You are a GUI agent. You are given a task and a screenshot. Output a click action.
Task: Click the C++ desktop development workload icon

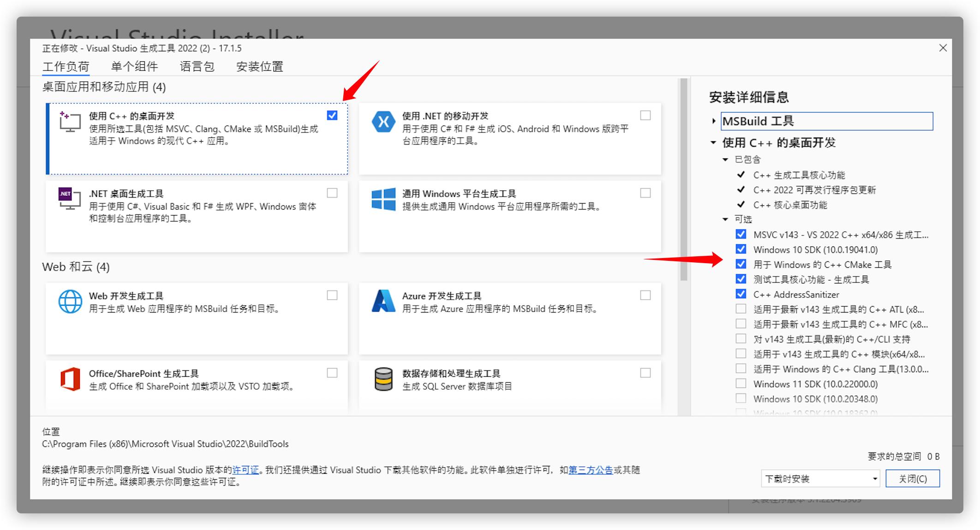tap(70, 122)
